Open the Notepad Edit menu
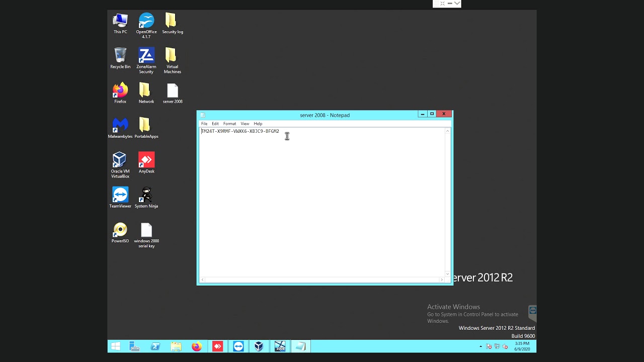 [215, 124]
